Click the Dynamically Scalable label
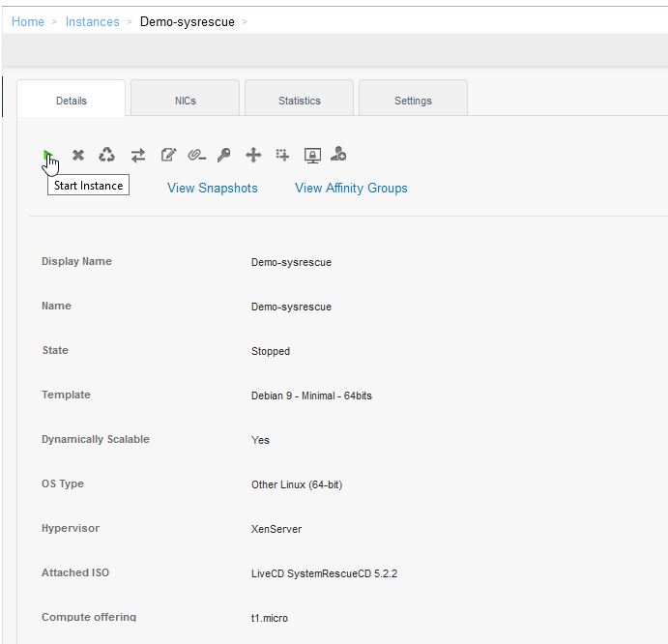Screen dimensions: 668x644 (x=96, y=439)
